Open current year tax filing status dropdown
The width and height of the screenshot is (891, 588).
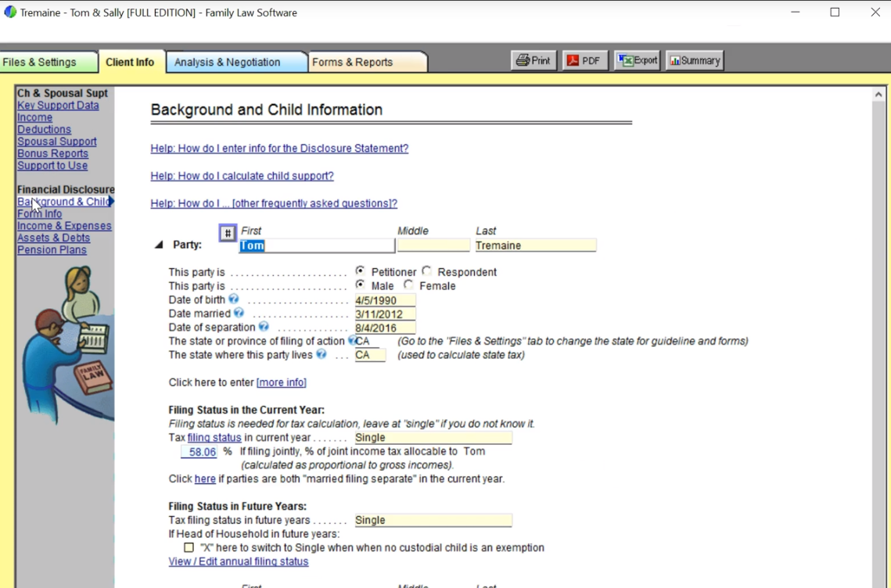coord(433,438)
